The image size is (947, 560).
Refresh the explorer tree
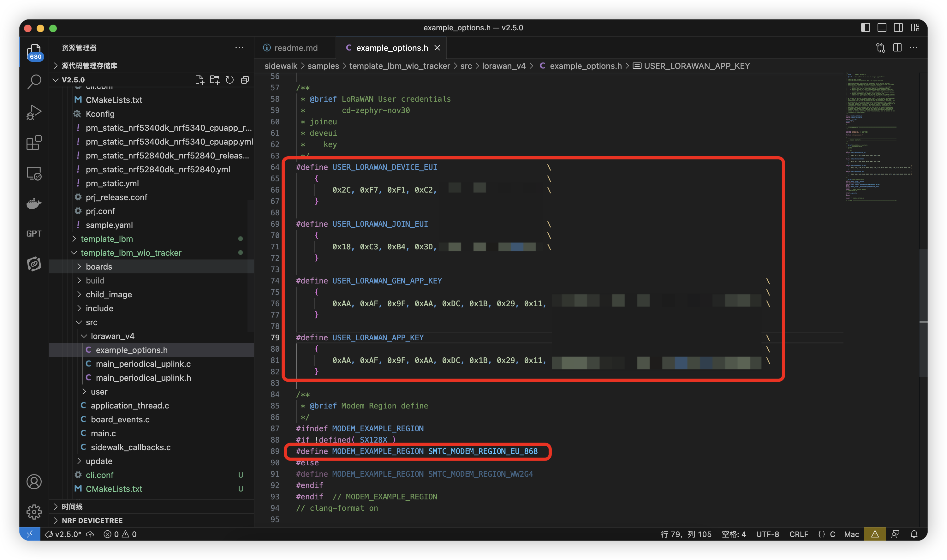point(230,80)
